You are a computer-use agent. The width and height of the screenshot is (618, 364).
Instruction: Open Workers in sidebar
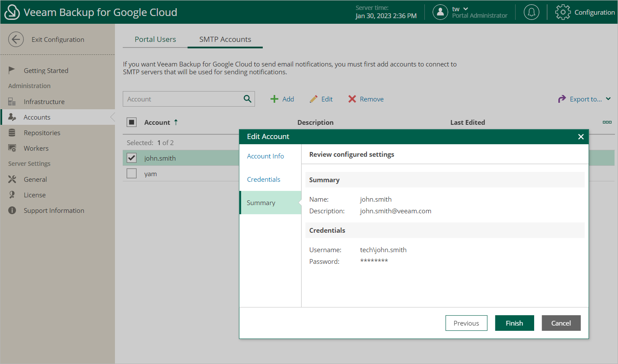pos(36,148)
